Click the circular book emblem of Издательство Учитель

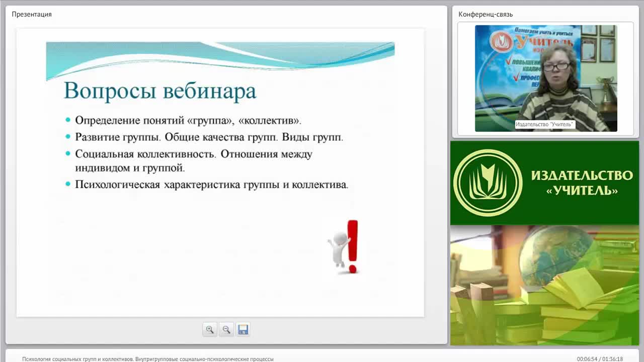488,183
